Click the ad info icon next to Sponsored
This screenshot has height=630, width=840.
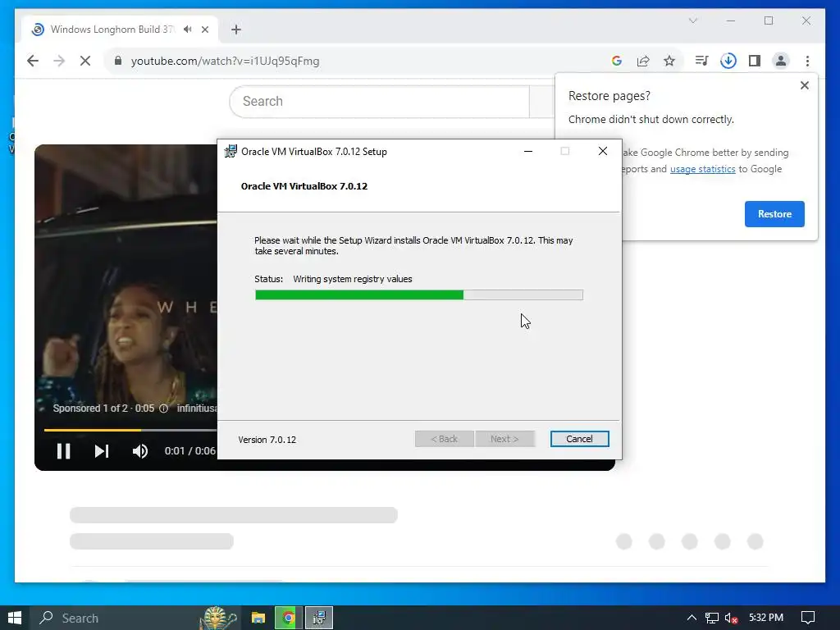tap(164, 409)
